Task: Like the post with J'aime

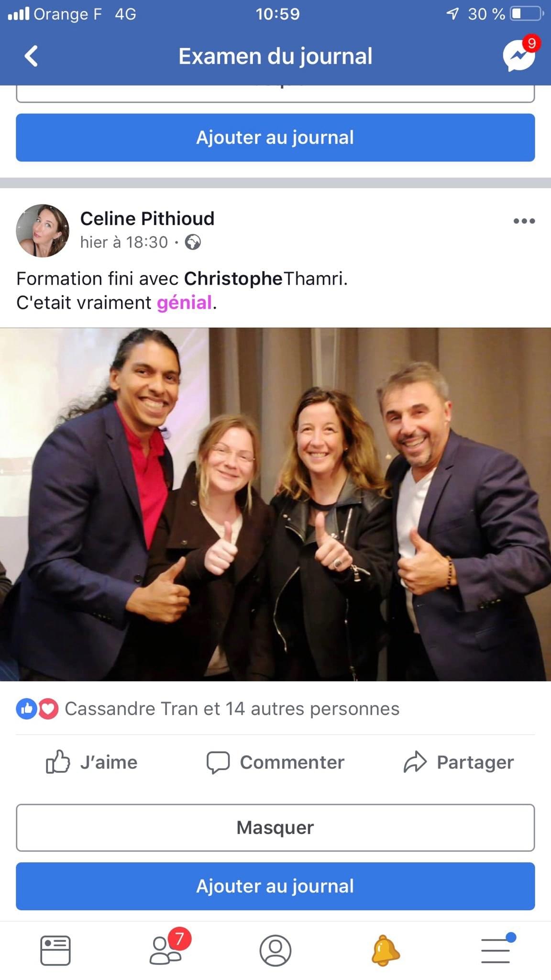Action: pyautogui.click(x=92, y=762)
